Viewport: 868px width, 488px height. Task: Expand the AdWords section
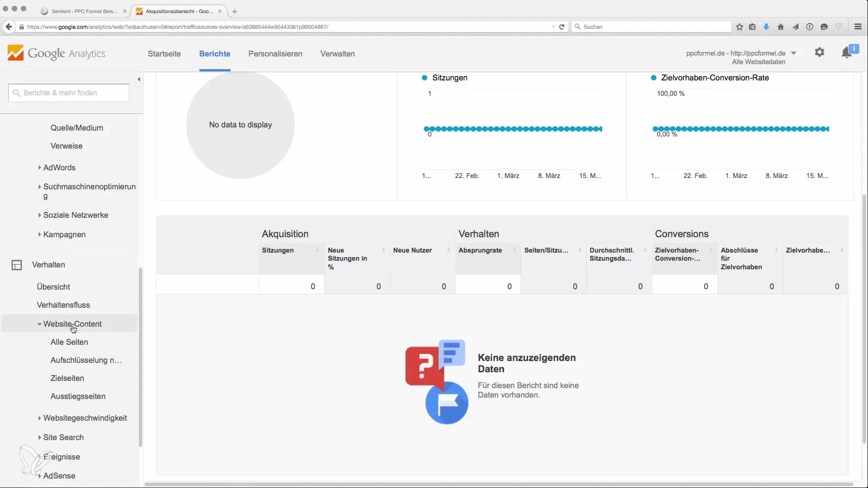click(x=40, y=168)
